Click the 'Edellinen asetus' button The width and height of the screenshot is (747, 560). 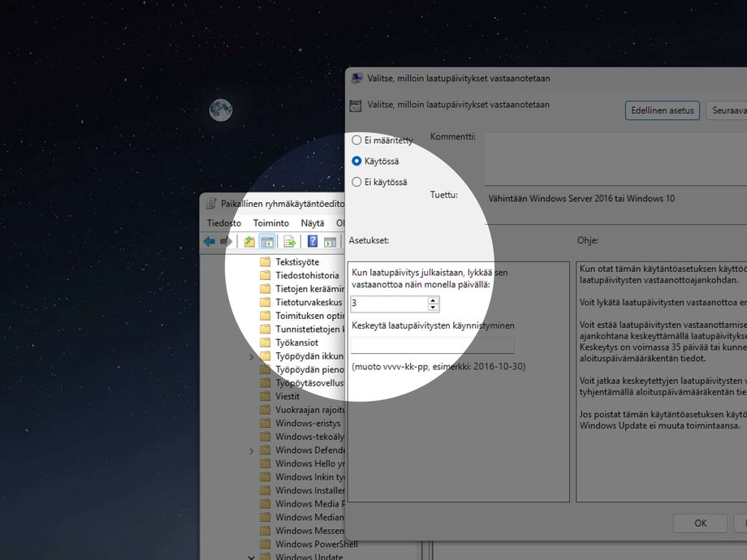(x=662, y=110)
